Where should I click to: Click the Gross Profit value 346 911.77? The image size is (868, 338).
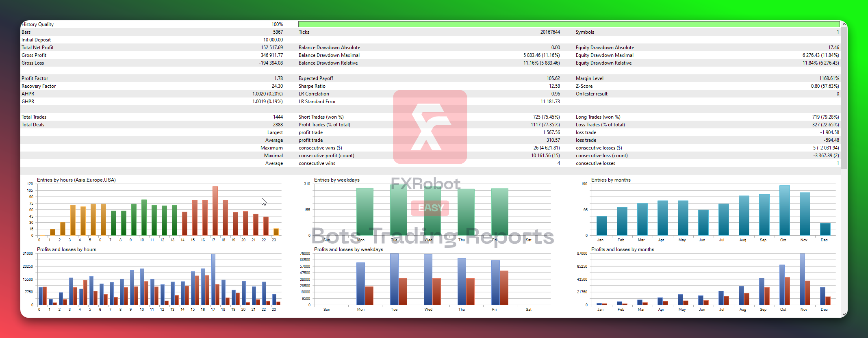point(272,55)
